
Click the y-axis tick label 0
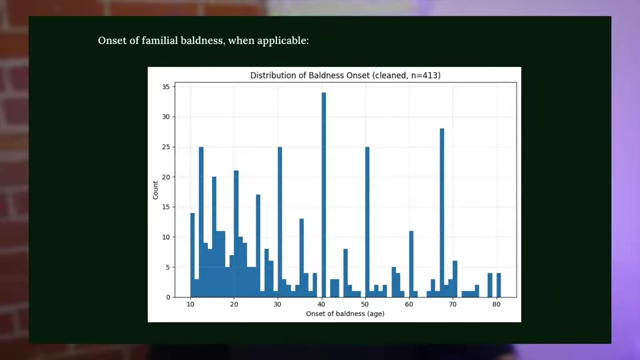(x=168, y=297)
